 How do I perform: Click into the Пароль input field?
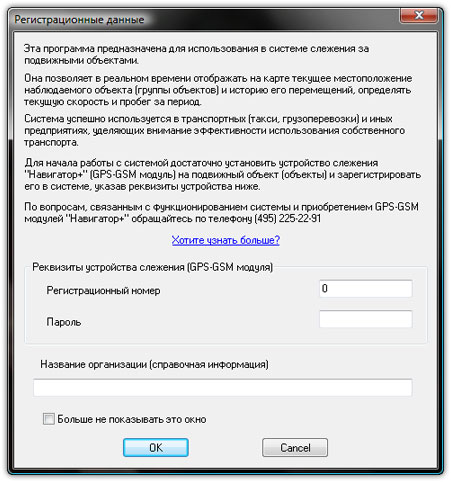[x=366, y=319]
